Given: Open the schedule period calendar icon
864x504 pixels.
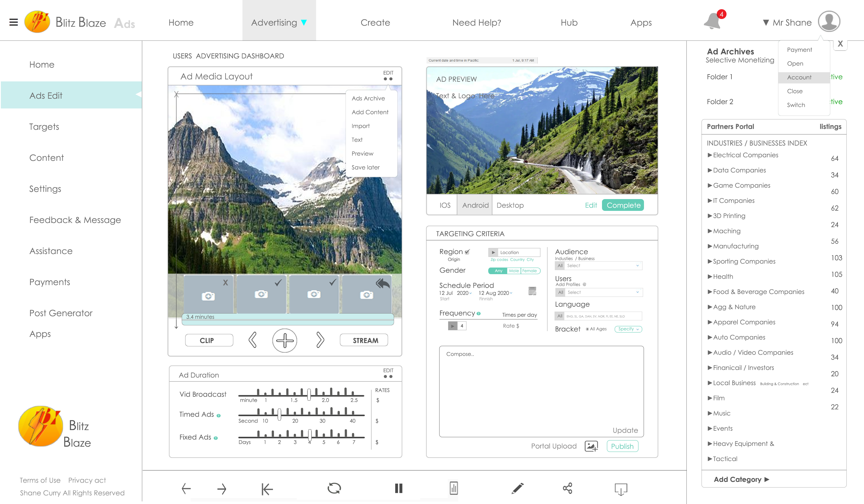Looking at the screenshot, I should [532, 291].
